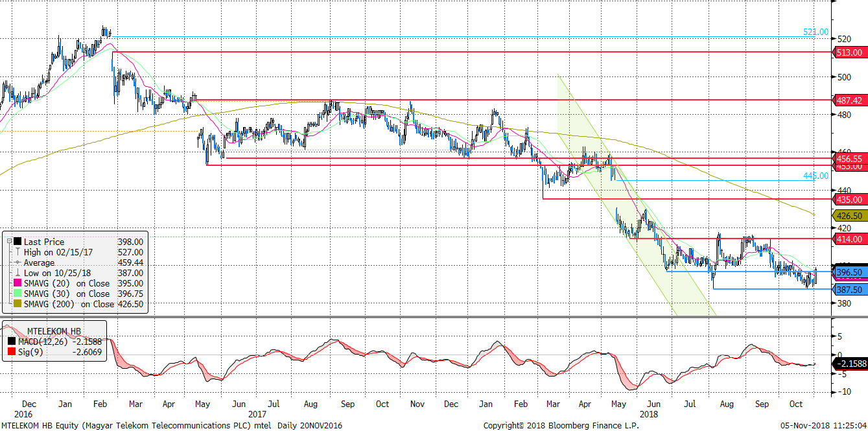
Task: Collapse the Last Price legend tree
Action: point(8,242)
